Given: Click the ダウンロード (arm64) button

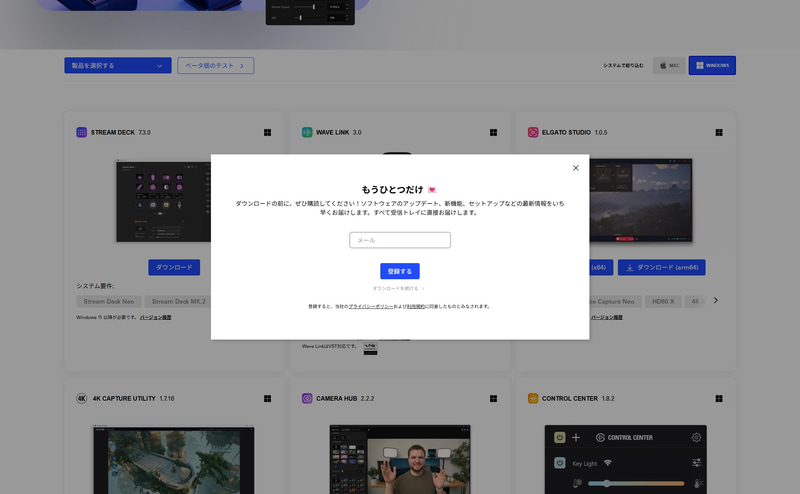Looking at the screenshot, I should coord(662,267).
